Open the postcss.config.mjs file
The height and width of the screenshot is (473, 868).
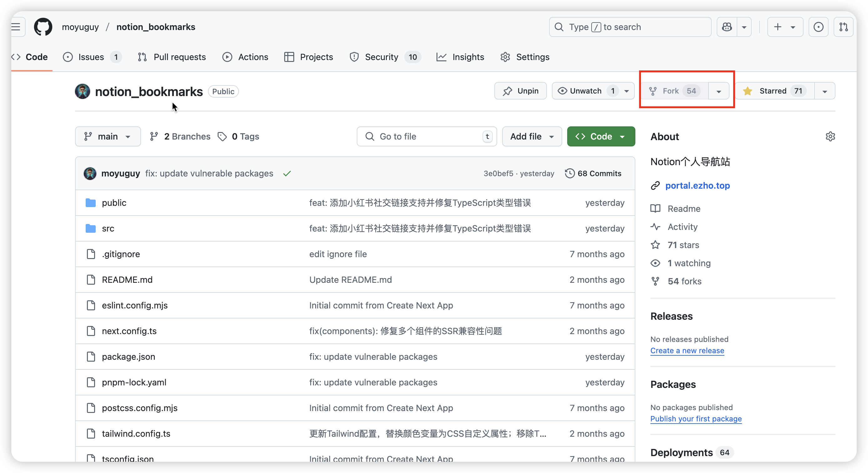pyautogui.click(x=139, y=408)
